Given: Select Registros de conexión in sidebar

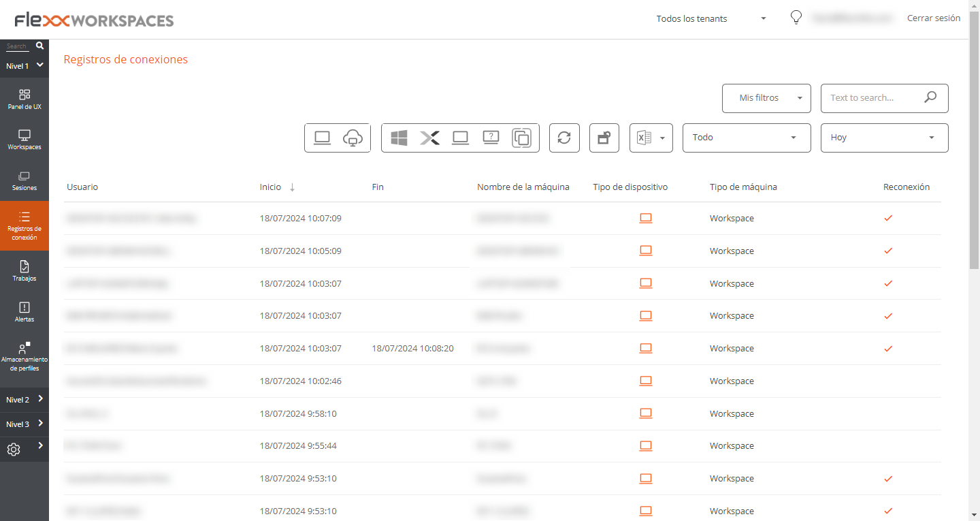Looking at the screenshot, I should pyautogui.click(x=24, y=225).
